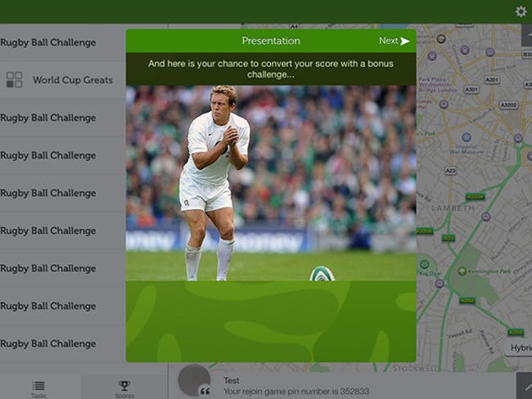Expand the message panel arrow at bottom right
Viewport: 532px width, 399px height.
(524, 386)
